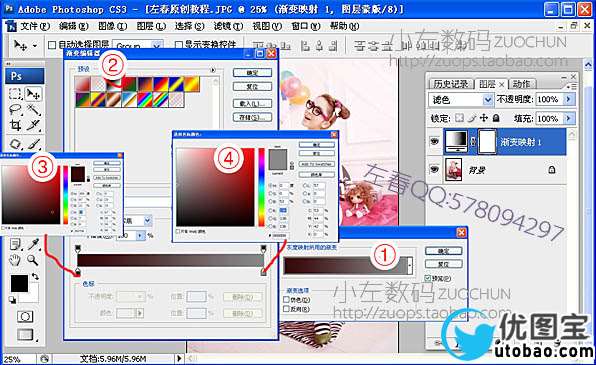Expand the 不透明度 opacity arrow
Viewport: 596px width, 365px height.
[569, 99]
